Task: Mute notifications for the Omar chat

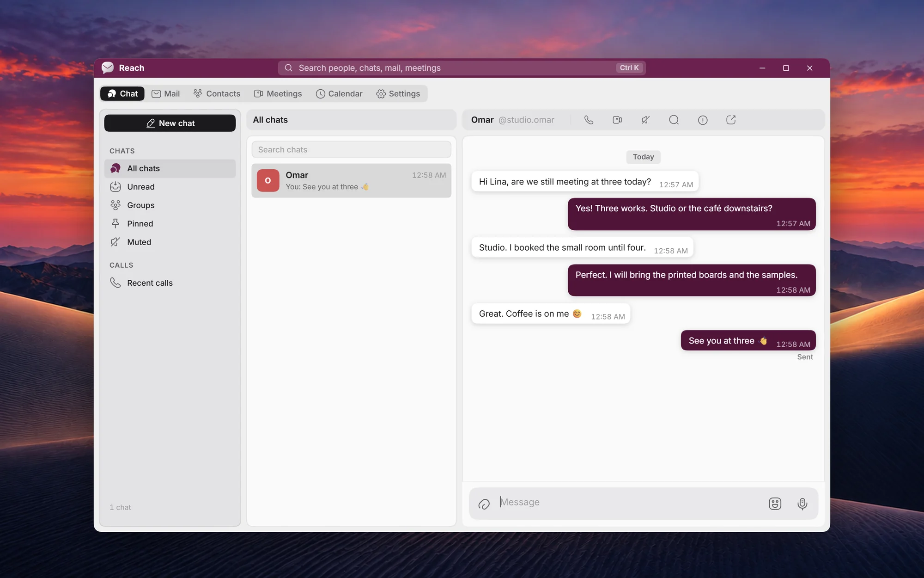Action: 645,120
